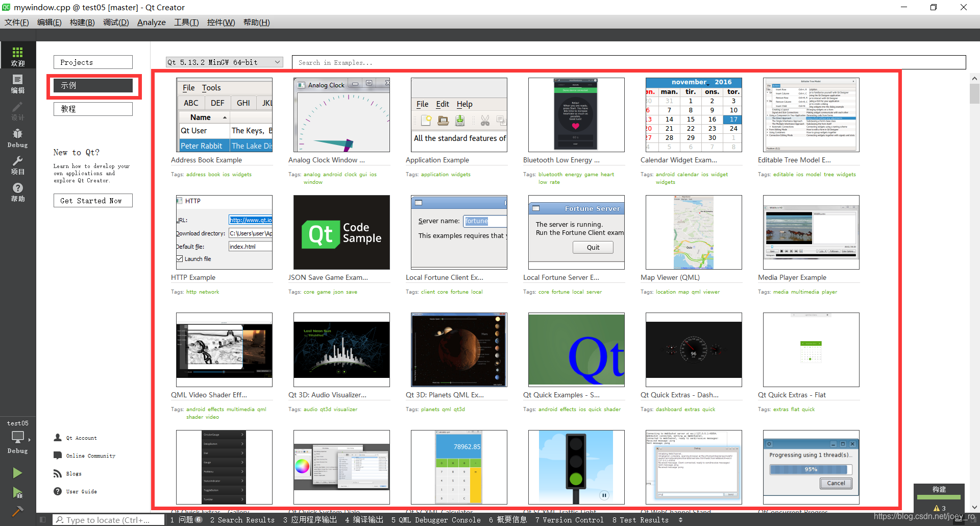Click the green Run button
The image size is (980, 526).
click(x=17, y=473)
